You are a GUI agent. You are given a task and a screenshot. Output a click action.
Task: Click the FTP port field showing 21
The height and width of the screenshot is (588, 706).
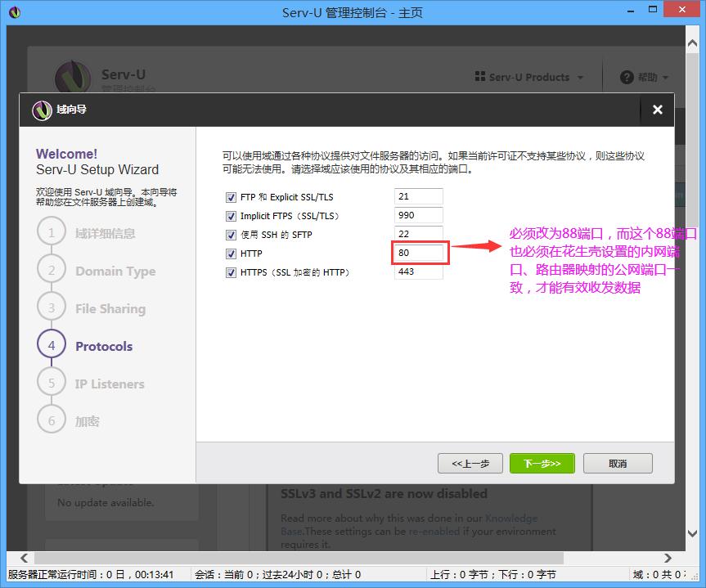[x=419, y=196]
